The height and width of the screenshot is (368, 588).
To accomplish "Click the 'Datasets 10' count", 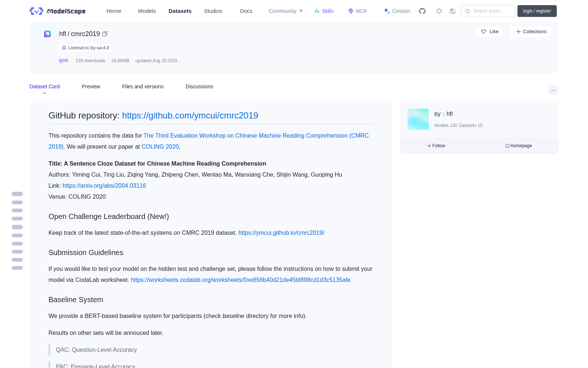I will pyautogui.click(x=471, y=125).
